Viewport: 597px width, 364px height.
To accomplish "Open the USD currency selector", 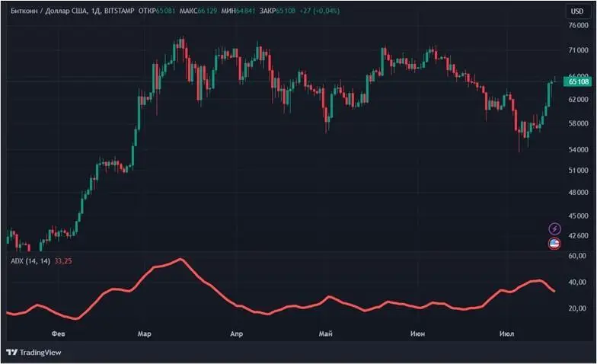I will coord(577,11).
